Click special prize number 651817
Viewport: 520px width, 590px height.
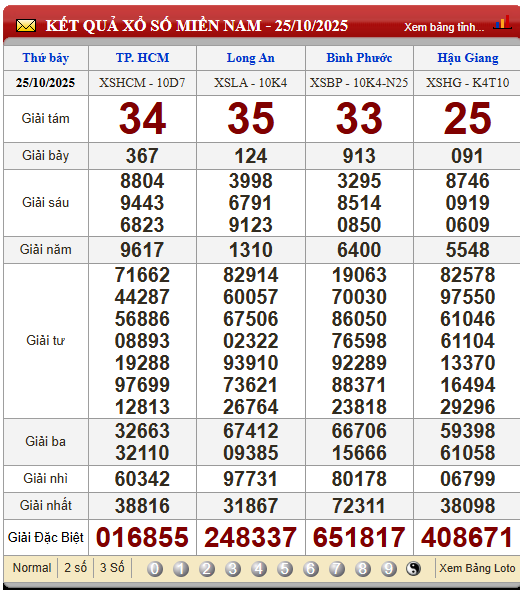(359, 537)
